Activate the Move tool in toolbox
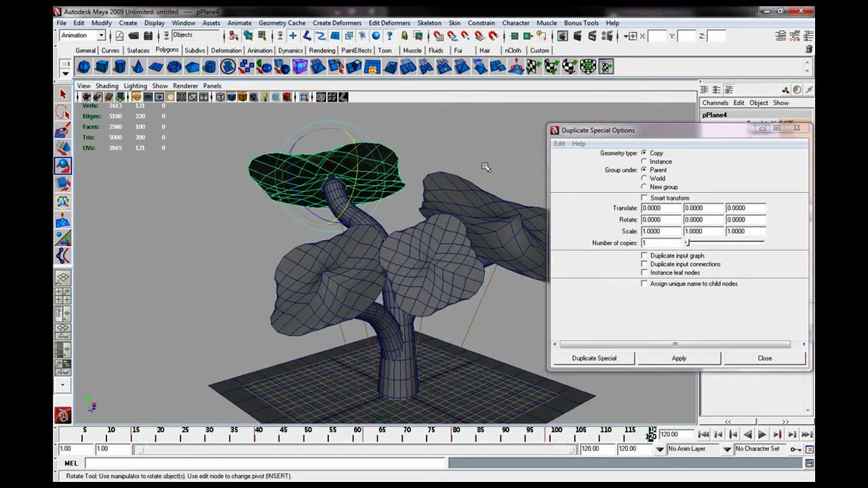 (x=62, y=147)
